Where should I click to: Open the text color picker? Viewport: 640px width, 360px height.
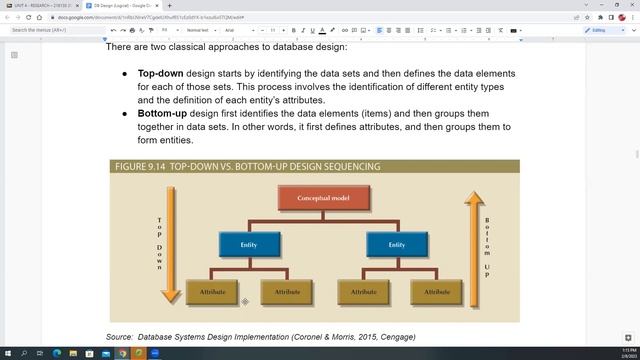point(322,30)
